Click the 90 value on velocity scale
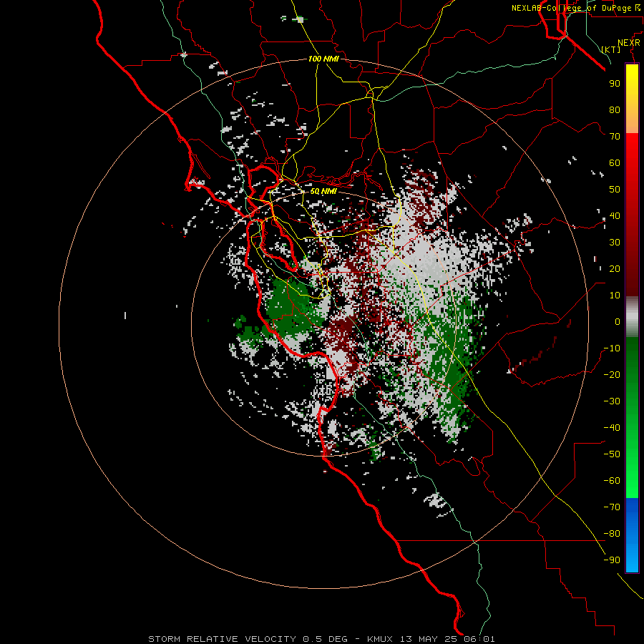The image size is (644, 644). (615, 84)
